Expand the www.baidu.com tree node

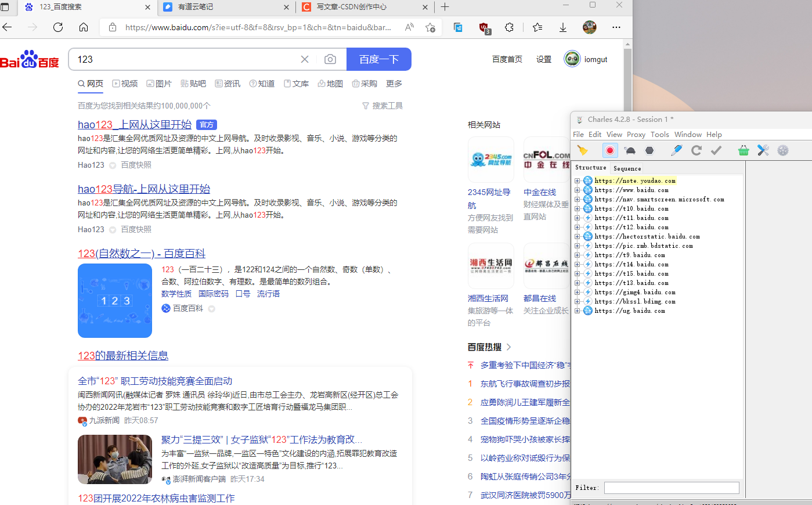coord(577,190)
